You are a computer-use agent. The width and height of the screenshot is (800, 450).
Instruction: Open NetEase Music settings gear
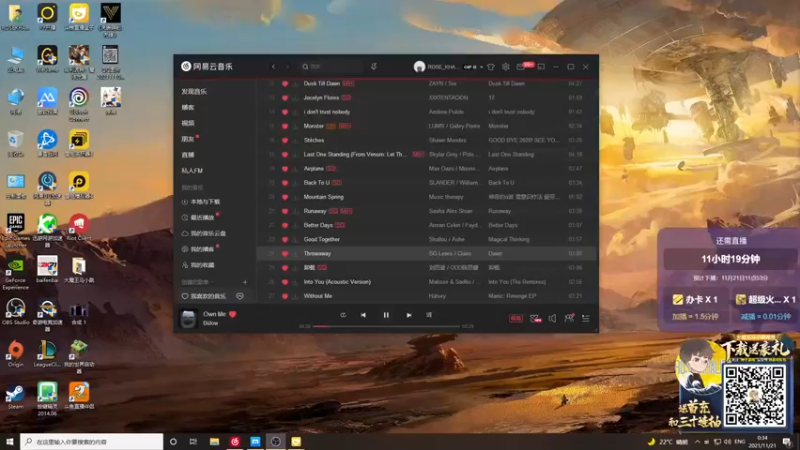coord(506,67)
